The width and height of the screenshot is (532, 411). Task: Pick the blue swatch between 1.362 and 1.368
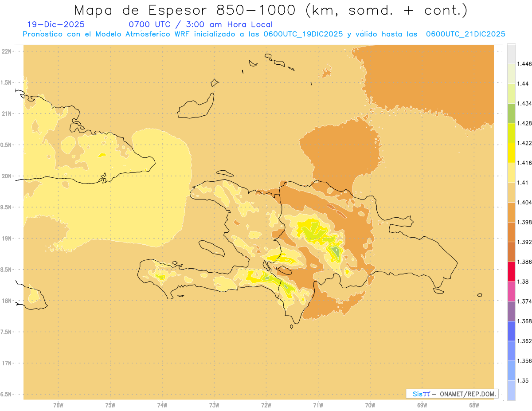coord(511,331)
